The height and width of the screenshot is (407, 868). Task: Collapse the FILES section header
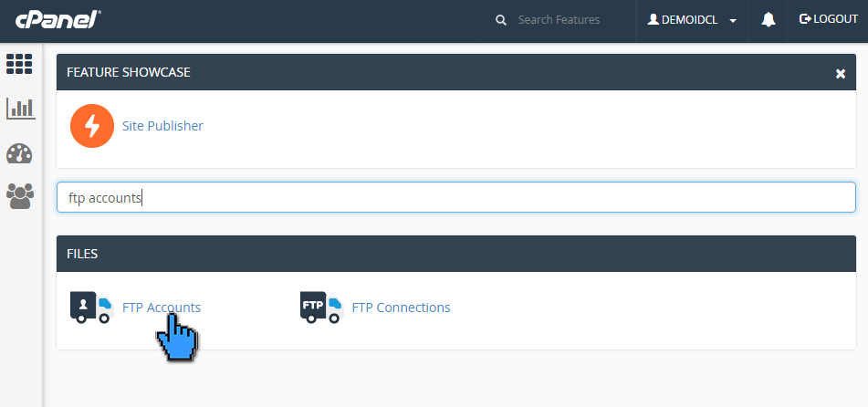[456, 254]
